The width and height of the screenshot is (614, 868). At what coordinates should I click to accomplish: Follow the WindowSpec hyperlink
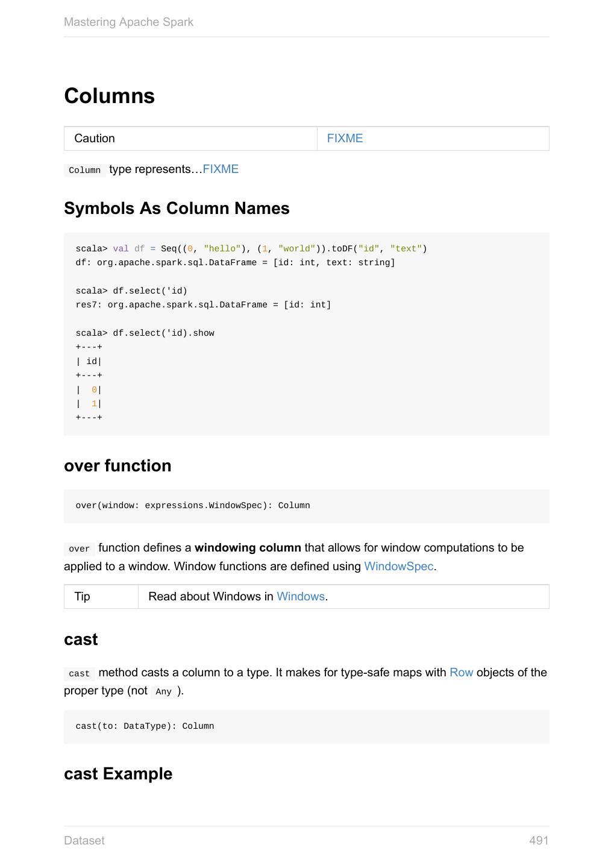click(398, 567)
